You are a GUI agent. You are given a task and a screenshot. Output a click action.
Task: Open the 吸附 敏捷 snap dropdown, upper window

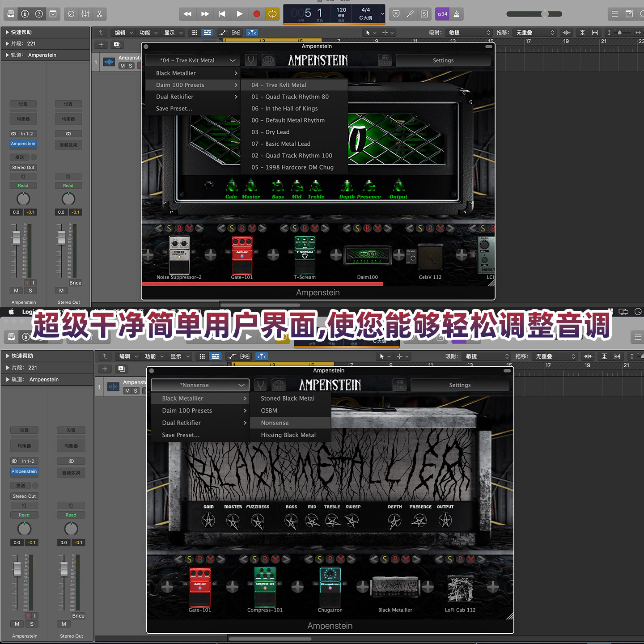point(470,33)
